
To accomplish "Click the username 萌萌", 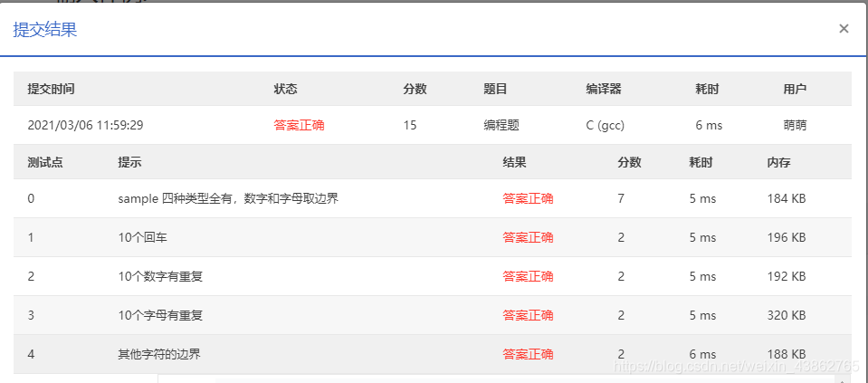I will click(795, 125).
